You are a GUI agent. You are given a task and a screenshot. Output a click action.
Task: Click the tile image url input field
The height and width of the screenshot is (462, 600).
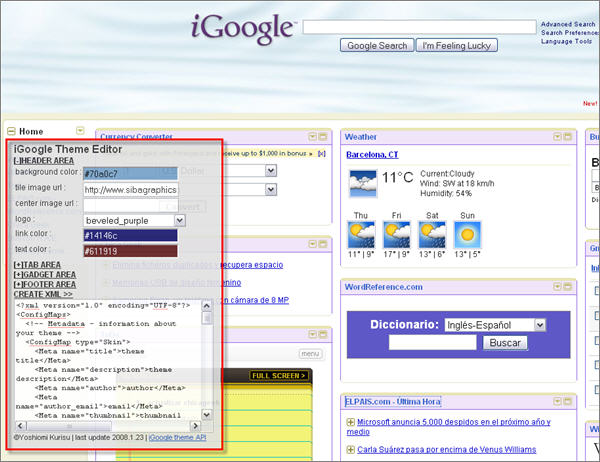click(131, 188)
